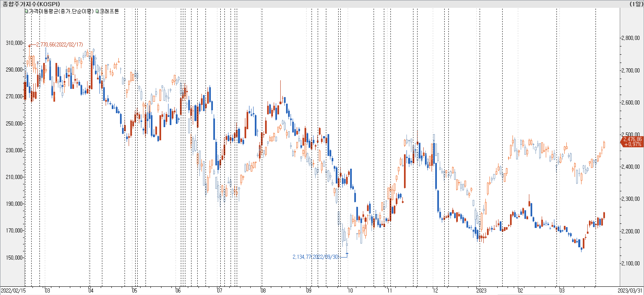Click the 150,000 left price axis label
Image resolution: width=644 pixels, height=295 pixels.
[x=14, y=258]
